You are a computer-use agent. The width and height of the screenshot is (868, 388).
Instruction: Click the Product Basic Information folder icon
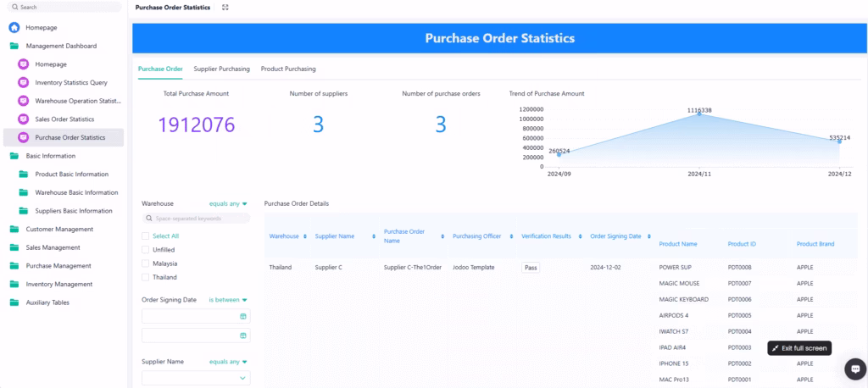pyautogui.click(x=24, y=174)
